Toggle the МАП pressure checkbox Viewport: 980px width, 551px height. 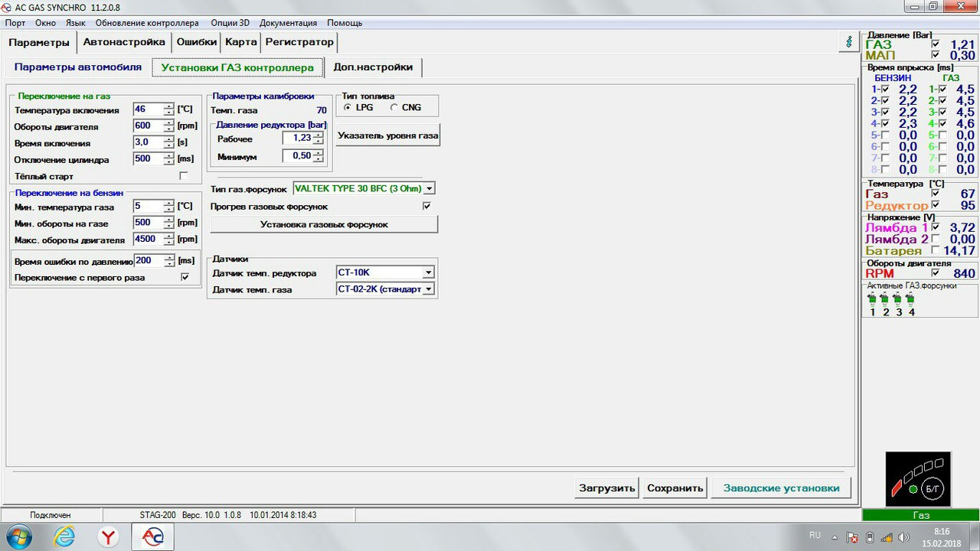(935, 55)
